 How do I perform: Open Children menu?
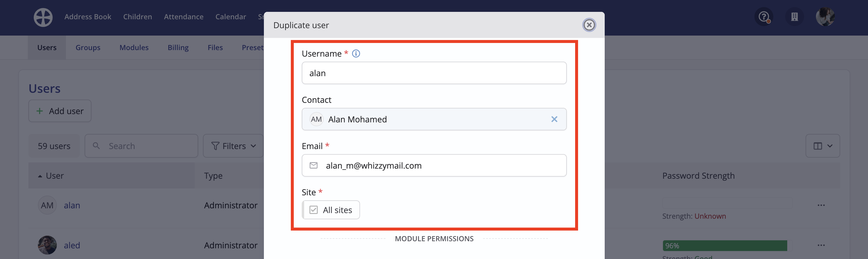tap(138, 17)
